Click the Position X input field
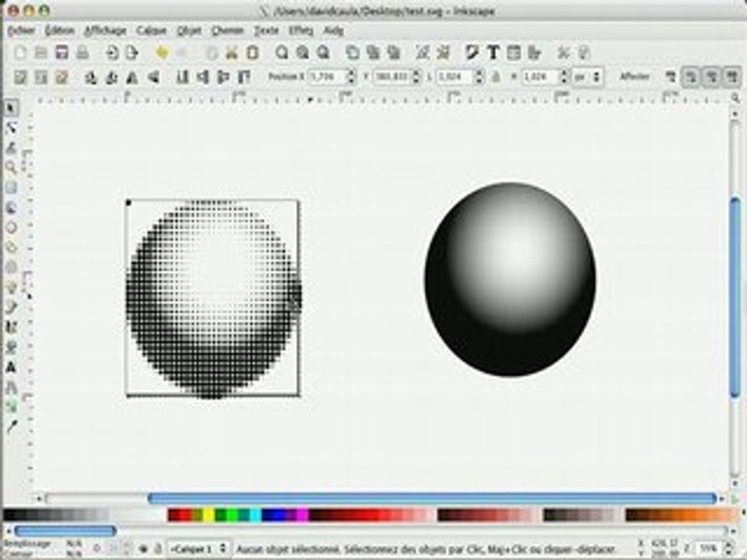Image resolution: width=747 pixels, height=560 pixels. tap(327, 77)
